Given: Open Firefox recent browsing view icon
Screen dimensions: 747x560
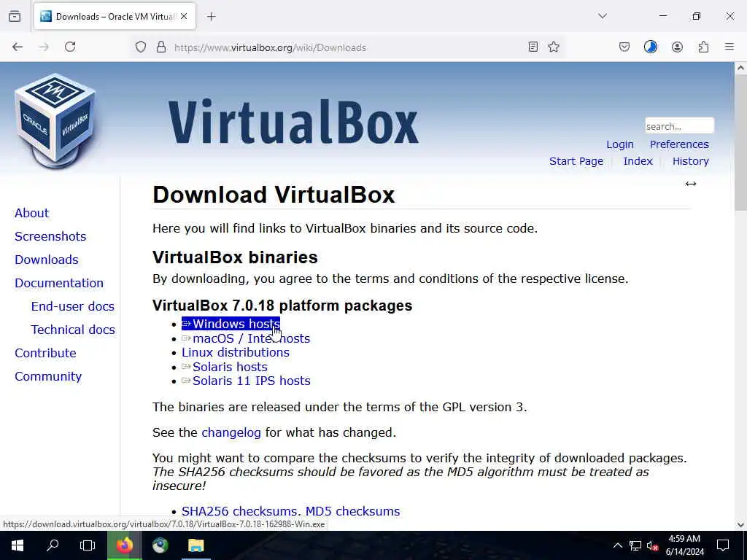Looking at the screenshot, I should [x=15, y=16].
